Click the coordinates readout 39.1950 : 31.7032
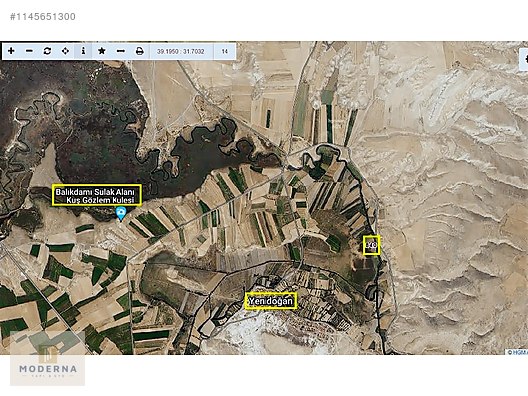The width and height of the screenshot is (528, 396). click(x=180, y=52)
